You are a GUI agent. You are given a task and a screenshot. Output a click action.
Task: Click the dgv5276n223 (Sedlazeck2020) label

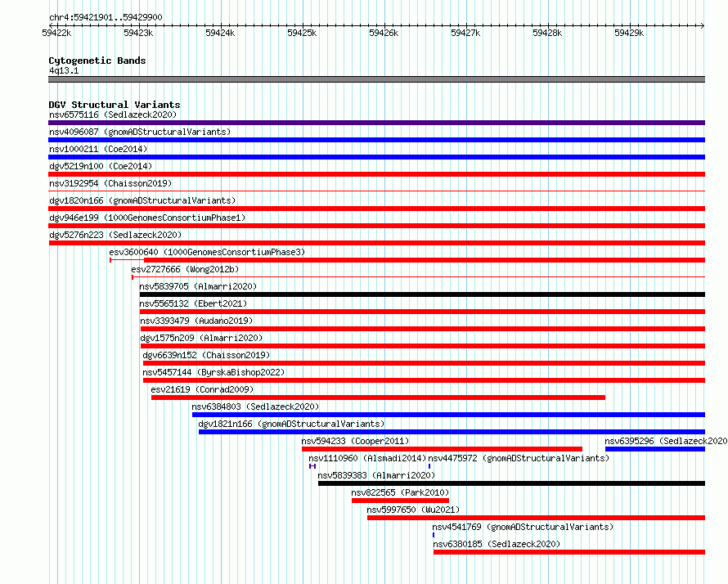click(115, 235)
